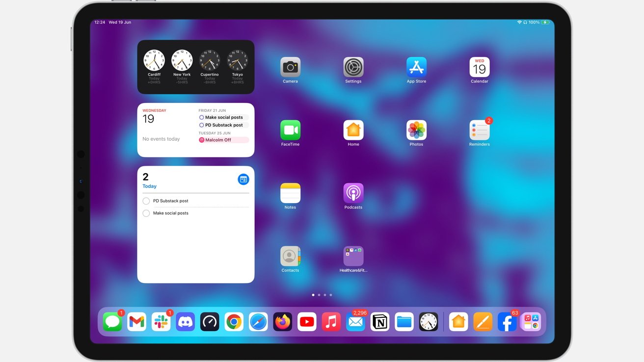Open the Clock app in the dock
Image resolution: width=644 pixels, height=362 pixels.
429,322
